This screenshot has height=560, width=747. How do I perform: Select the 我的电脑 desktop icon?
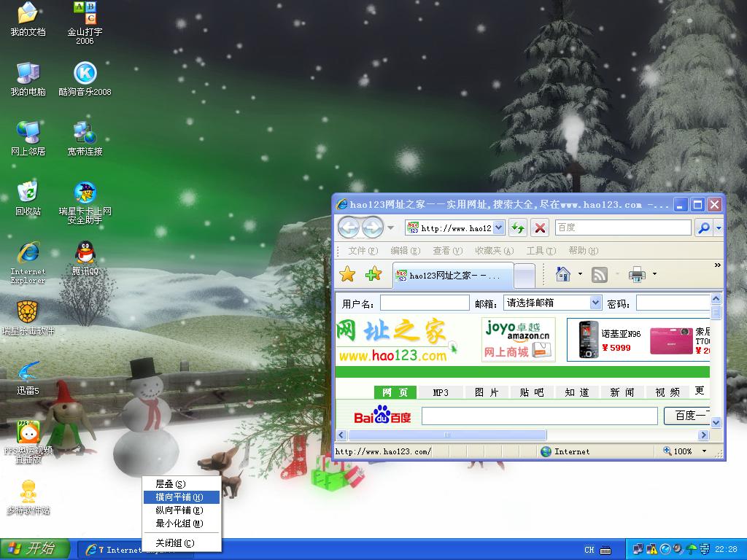pyautogui.click(x=28, y=79)
